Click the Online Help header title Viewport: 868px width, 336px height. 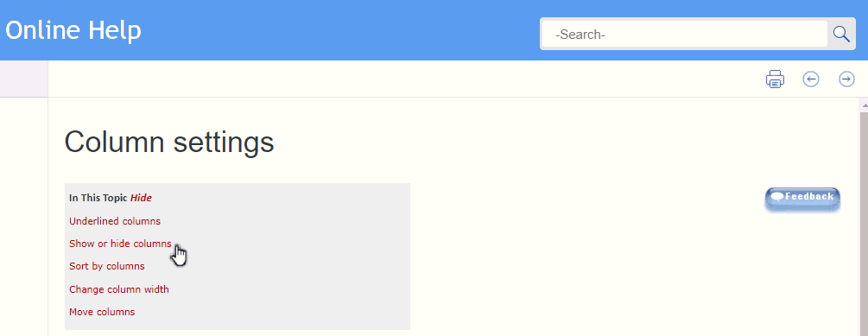point(73,30)
